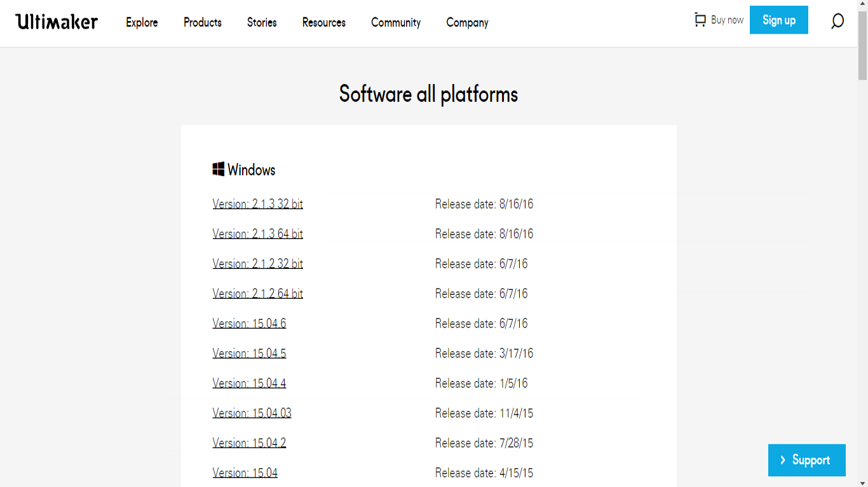Click the Ultimaker logo
The image size is (868, 487).
tap(57, 22)
